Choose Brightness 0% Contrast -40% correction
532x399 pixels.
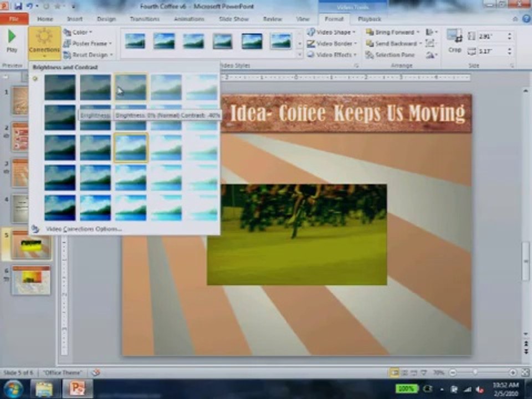pos(131,88)
